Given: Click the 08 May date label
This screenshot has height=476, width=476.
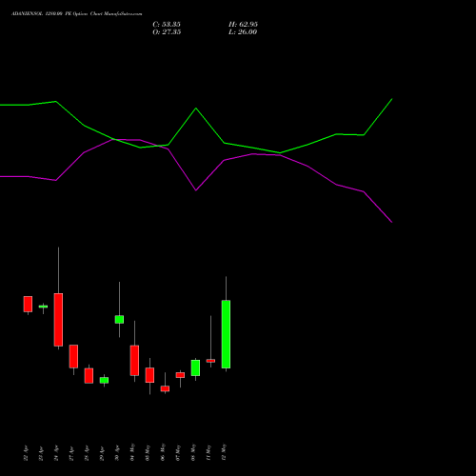Looking at the screenshot, I should (193, 452).
